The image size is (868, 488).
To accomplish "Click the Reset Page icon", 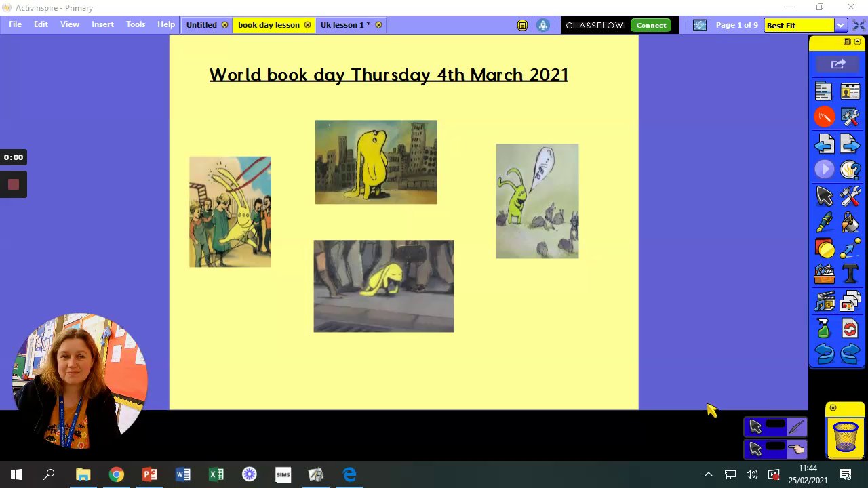I will (850, 329).
